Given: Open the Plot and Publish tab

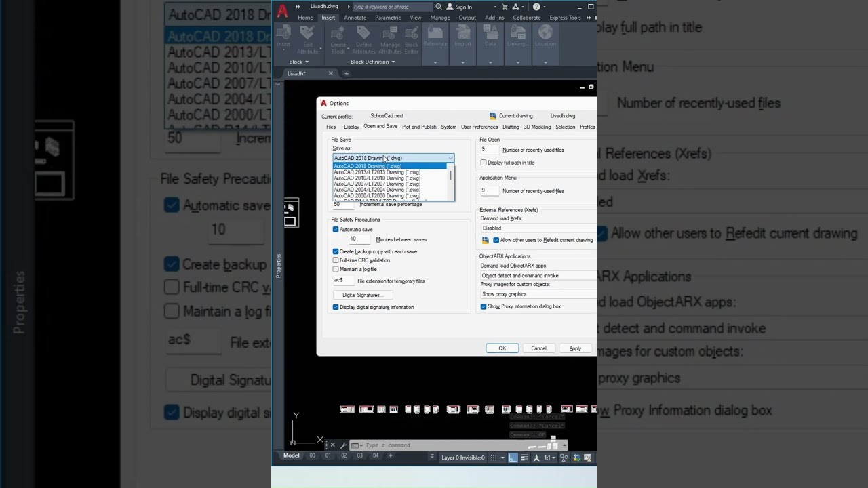Looking at the screenshot, I should [x=419, y=127].
